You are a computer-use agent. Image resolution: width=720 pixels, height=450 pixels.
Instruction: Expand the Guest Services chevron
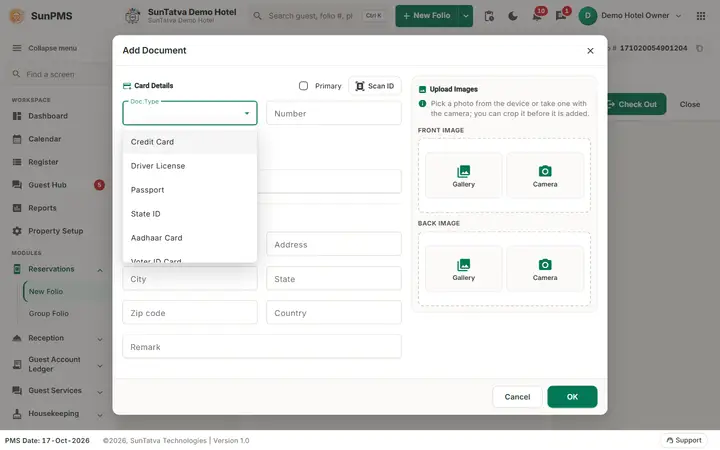click(100, 392)
